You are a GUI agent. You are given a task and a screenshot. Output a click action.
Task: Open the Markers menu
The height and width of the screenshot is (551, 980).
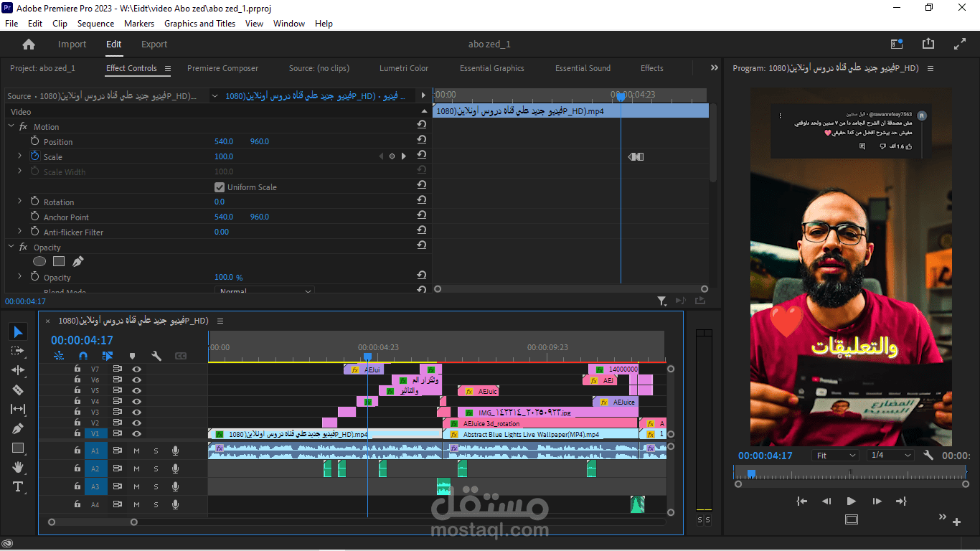[139, 24]
